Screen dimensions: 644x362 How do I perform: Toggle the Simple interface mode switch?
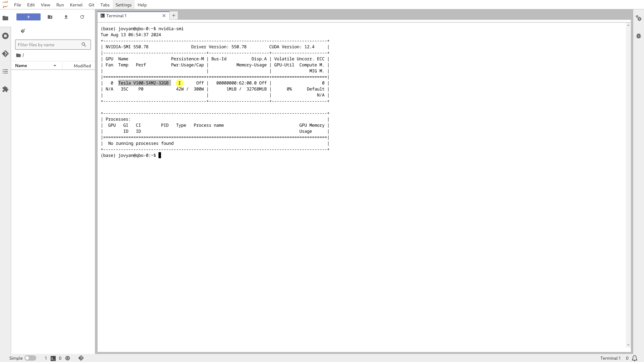click(30, 358)
